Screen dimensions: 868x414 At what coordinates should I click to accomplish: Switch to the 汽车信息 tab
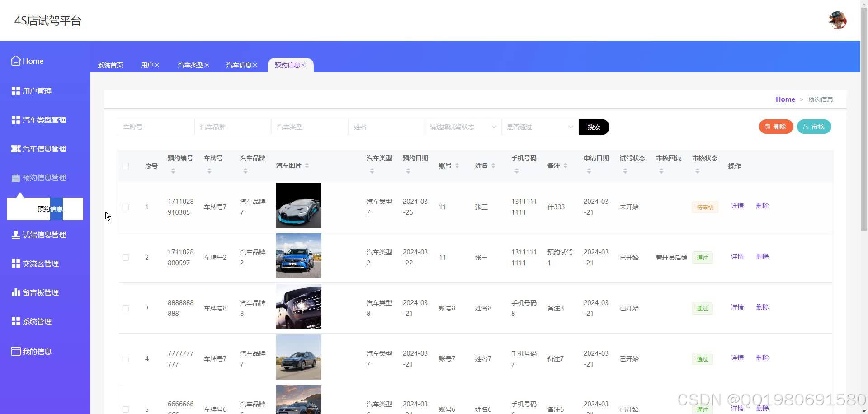(239, 65)
